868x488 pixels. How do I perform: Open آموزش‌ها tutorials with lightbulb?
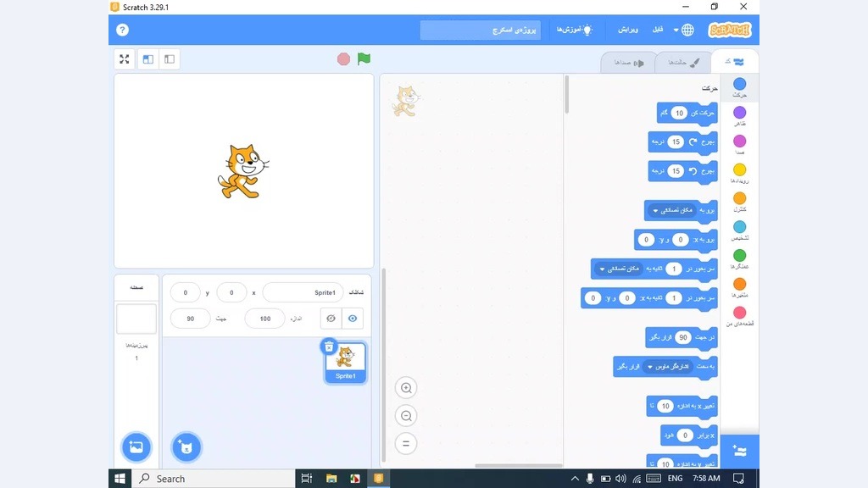[x=575, y=30]
